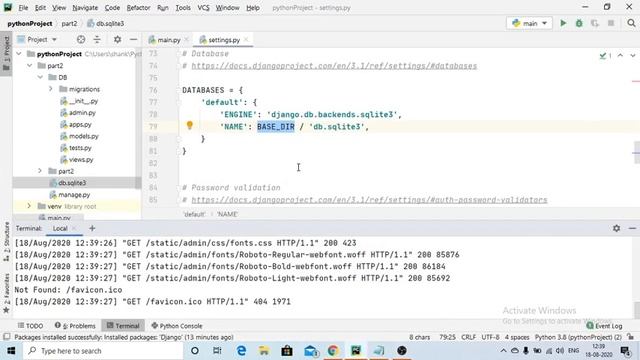Debug main with the bug icon

click(x=579, y=23)
